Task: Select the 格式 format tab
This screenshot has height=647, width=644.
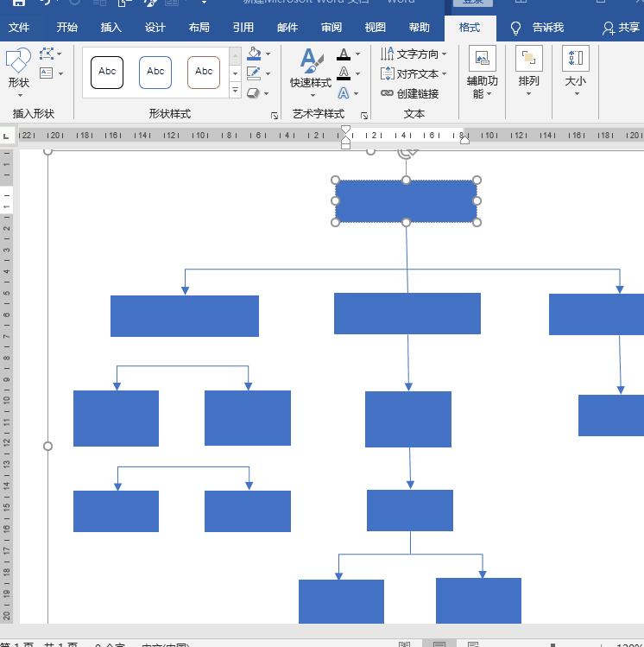Action: [470, 28]
